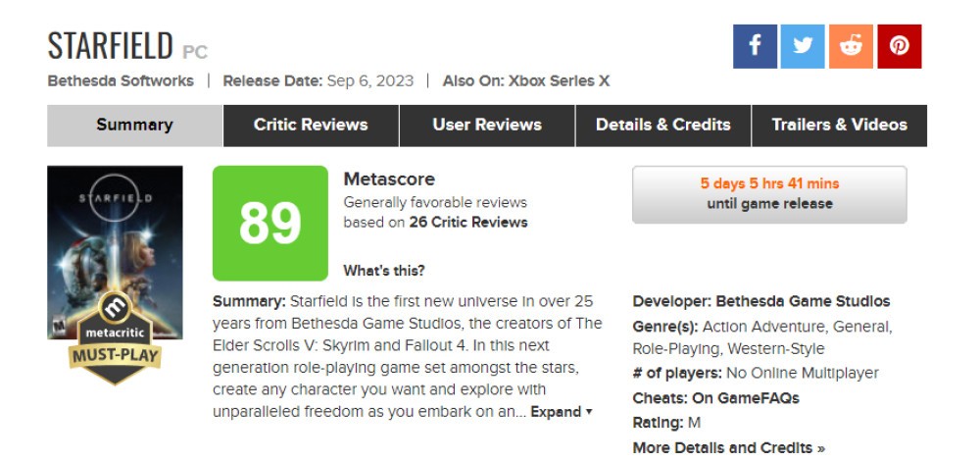
Task: Open More Details and Credits link
Action: point(729,448)
